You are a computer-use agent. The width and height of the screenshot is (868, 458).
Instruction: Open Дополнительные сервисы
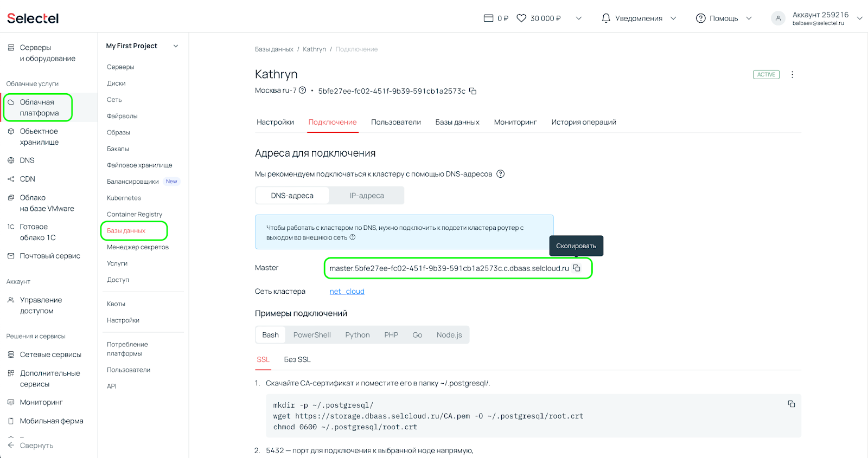[x=50, y=378]
